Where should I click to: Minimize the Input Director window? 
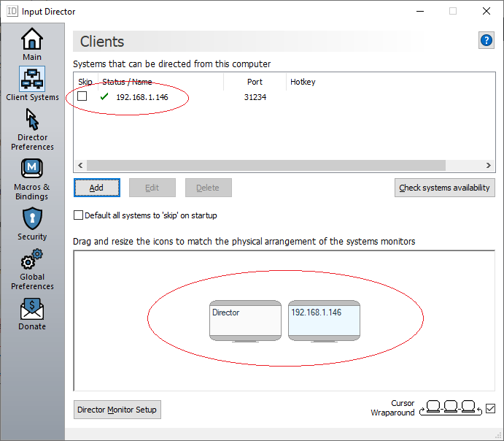[x=420, y=11]
